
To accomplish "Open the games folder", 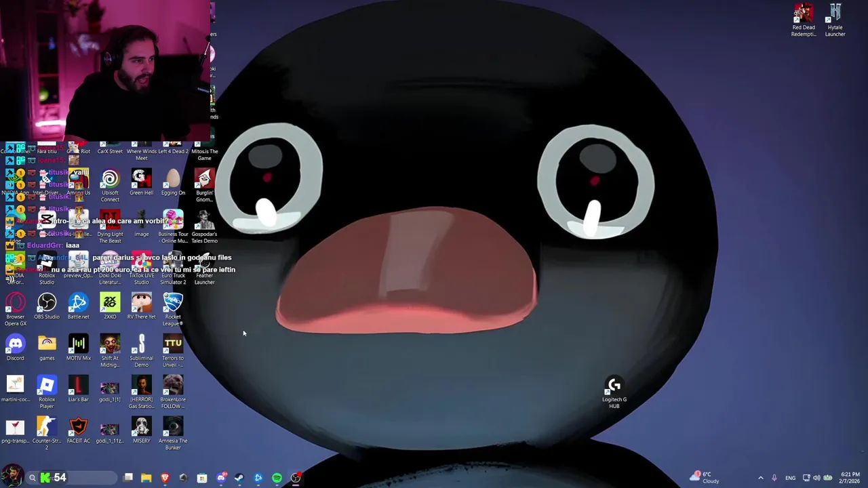I will pyautogui.click(x=47, y=348).
